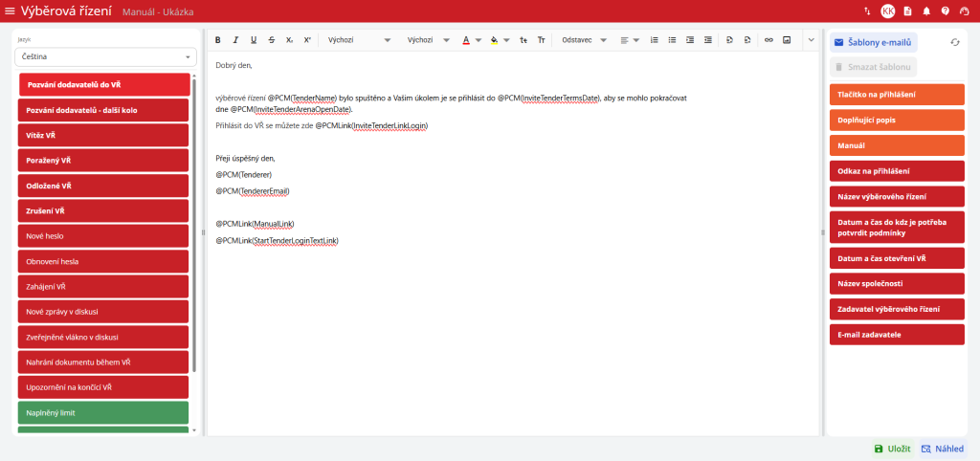Expand the Odstavec paragraph style dropdown
The height and width of the screenshot is (461, 980).
click(584, 40)
